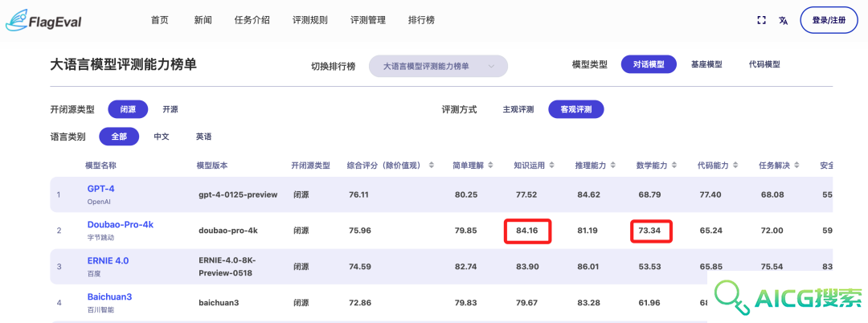Select 主观评测 evaluation method
Image resolution: width=868 pixels, height=323 pixels.
[518, 109]
